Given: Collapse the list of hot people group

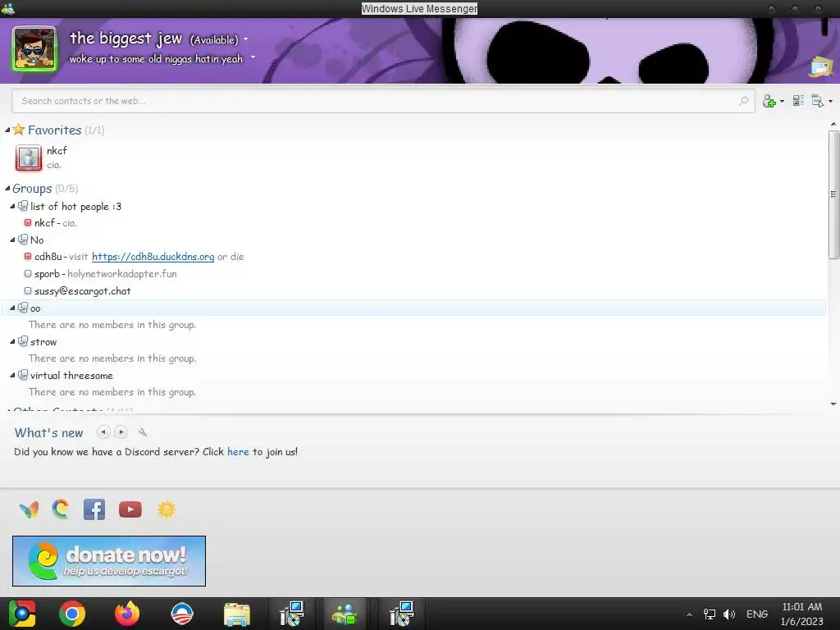Looking at the screenshot, I should pos(12,206).
